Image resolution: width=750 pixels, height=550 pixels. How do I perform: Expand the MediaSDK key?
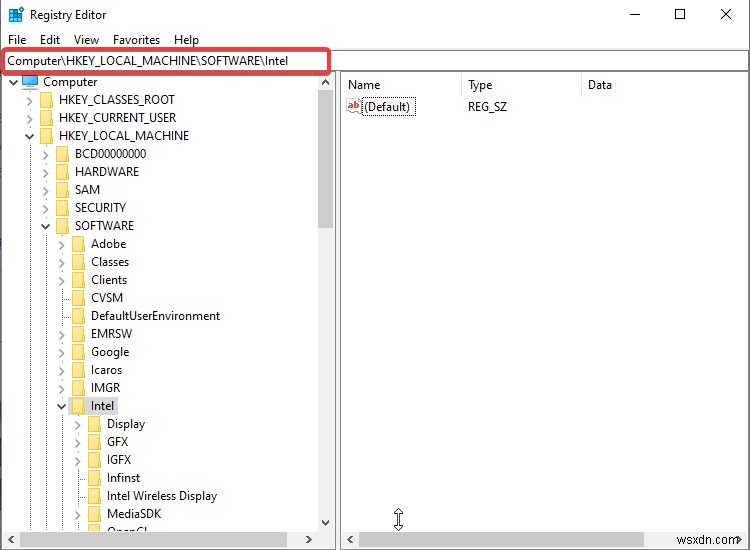(77, 515)
